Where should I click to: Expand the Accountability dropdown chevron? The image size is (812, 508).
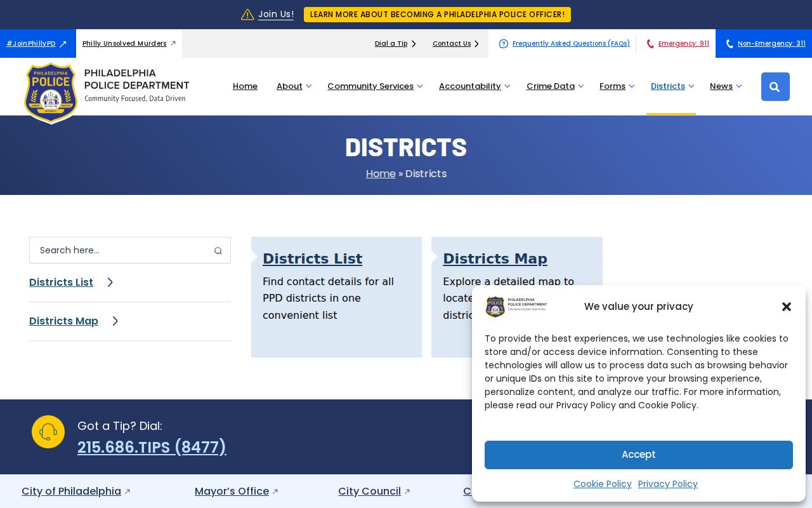507,86
